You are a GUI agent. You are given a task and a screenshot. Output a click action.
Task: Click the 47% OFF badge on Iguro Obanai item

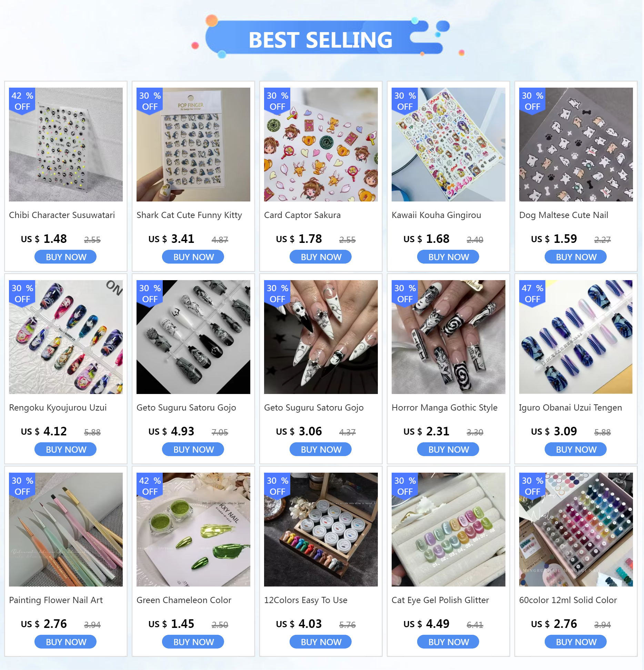532,293
